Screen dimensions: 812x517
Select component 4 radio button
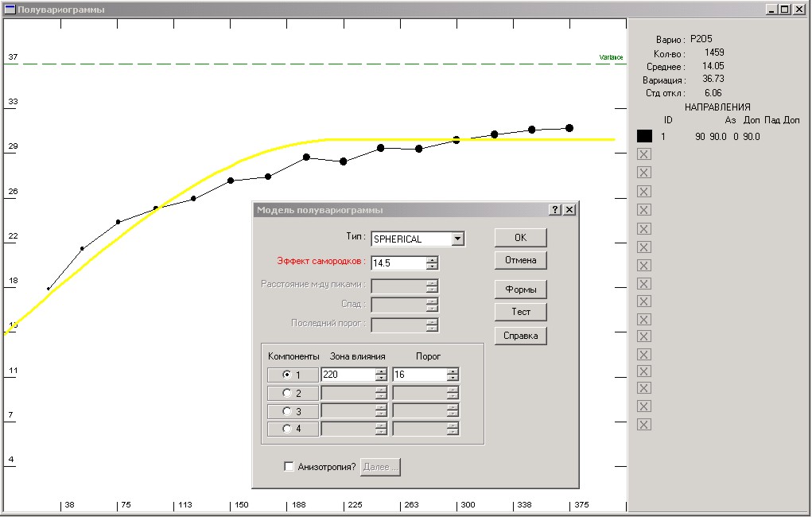point(287,429)
